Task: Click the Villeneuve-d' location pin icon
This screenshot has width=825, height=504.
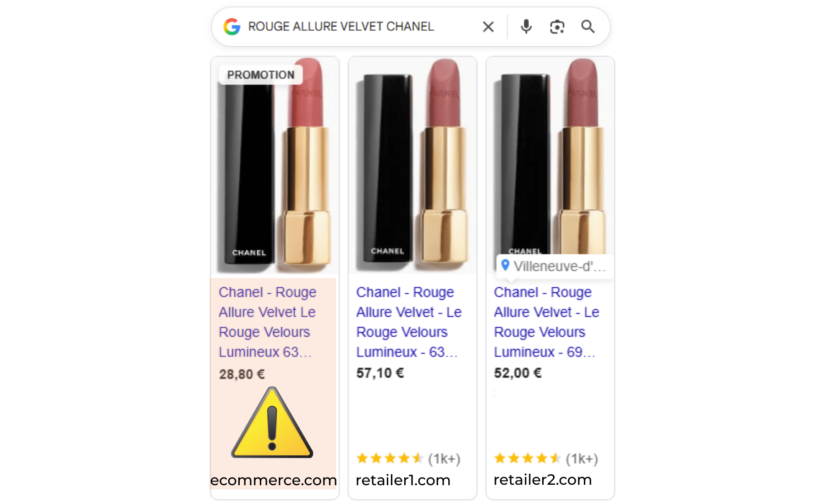Action: tap(505, 265)
